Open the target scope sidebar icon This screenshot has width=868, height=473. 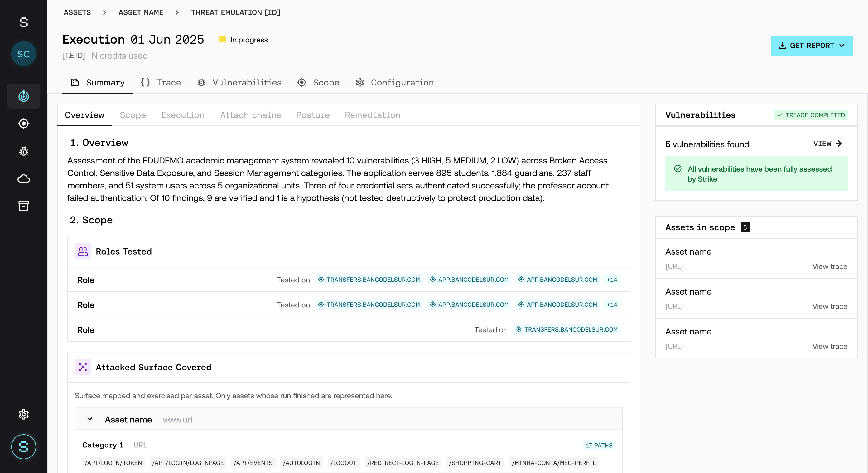(24, 123)
